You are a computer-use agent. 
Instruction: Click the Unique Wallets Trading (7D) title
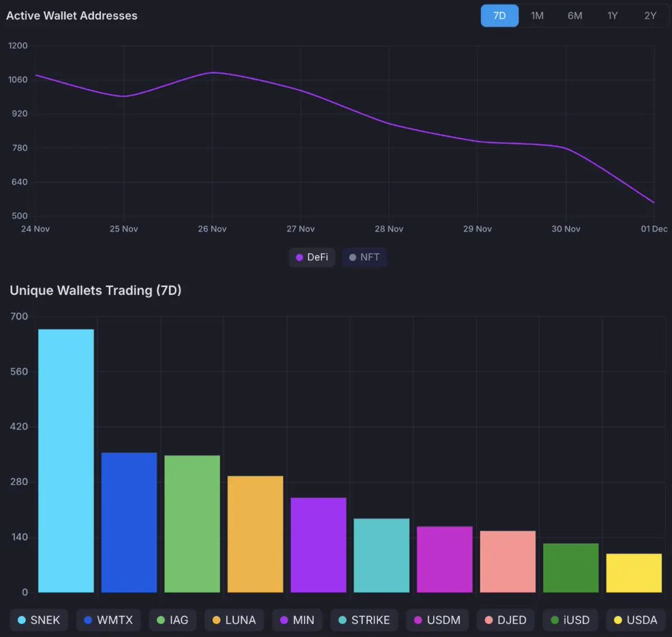click(96, 290)
